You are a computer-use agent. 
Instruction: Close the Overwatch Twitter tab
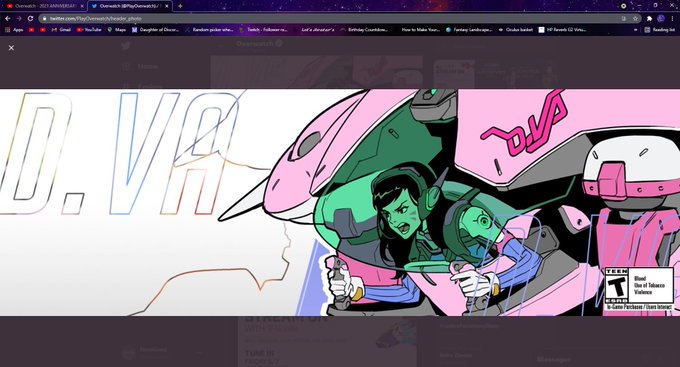[167, 6]
